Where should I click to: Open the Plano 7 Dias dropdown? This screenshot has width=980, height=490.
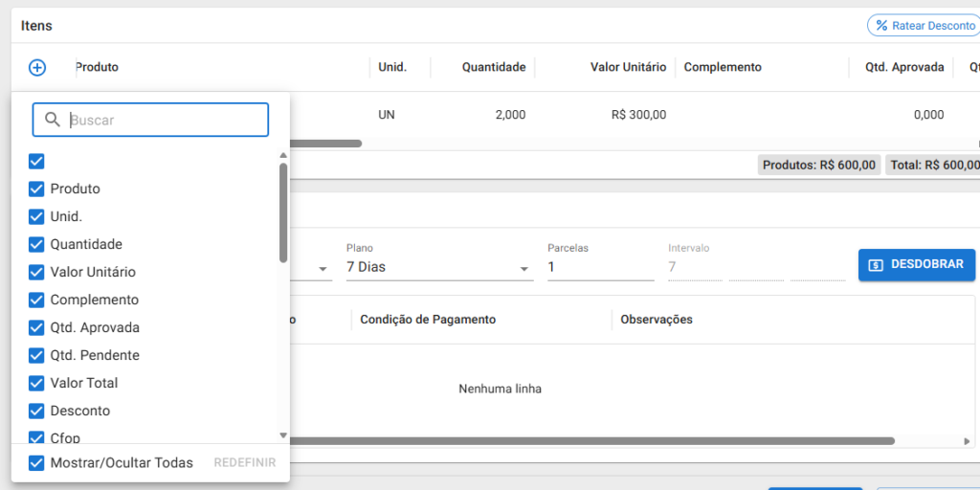tap(439, 268)
